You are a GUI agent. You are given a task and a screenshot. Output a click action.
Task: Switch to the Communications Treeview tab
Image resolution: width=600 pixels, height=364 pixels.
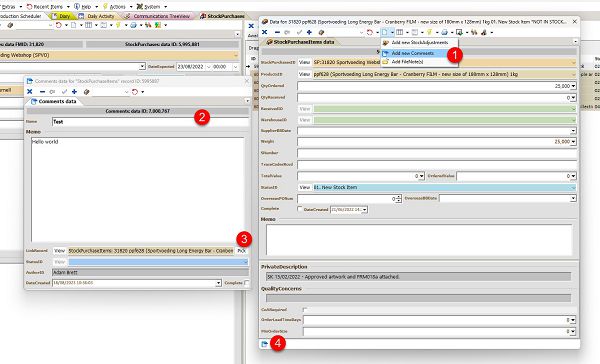158,16
